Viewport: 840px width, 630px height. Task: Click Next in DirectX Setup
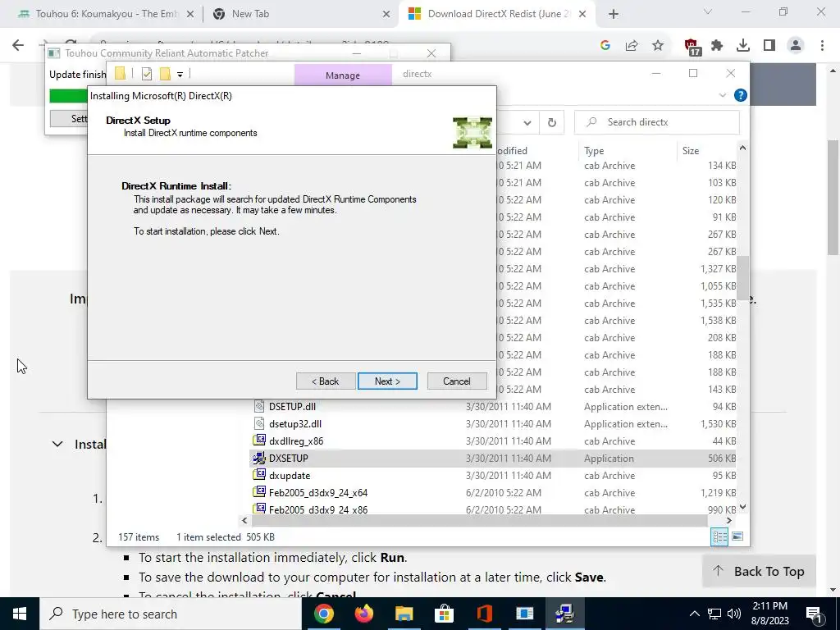(x=387, y=381)
